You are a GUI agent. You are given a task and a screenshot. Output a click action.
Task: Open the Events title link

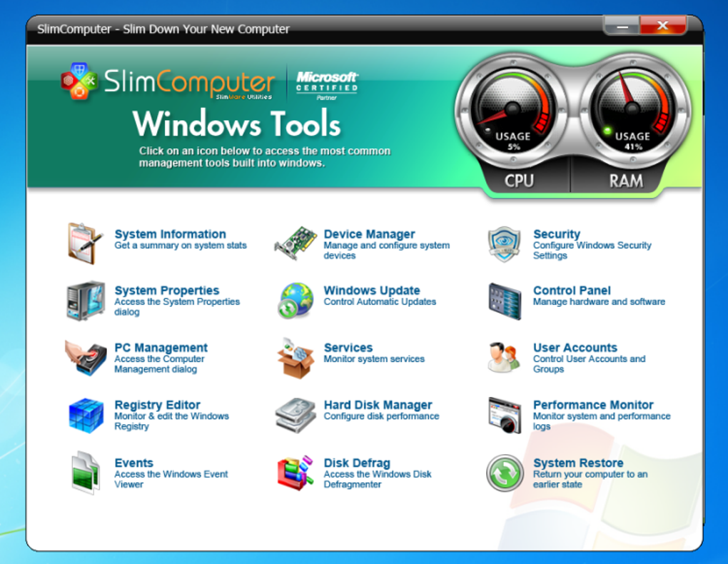(133, 463)
